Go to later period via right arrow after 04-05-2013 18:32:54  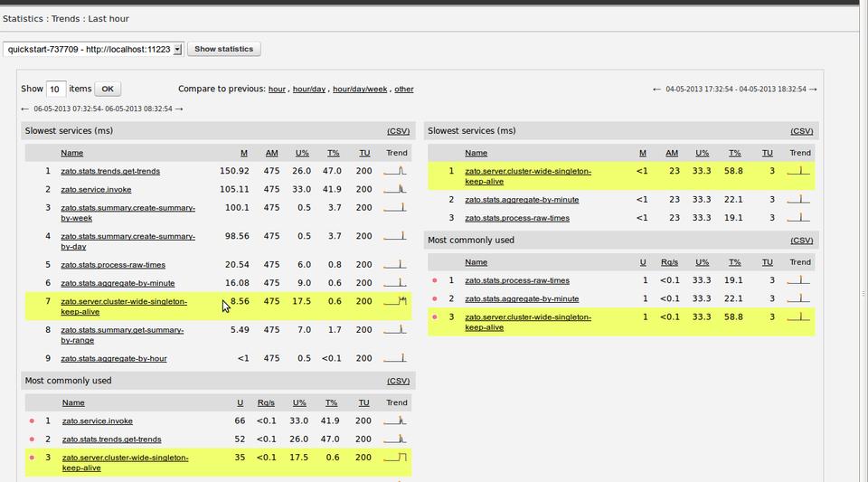[x=813, y=90]
